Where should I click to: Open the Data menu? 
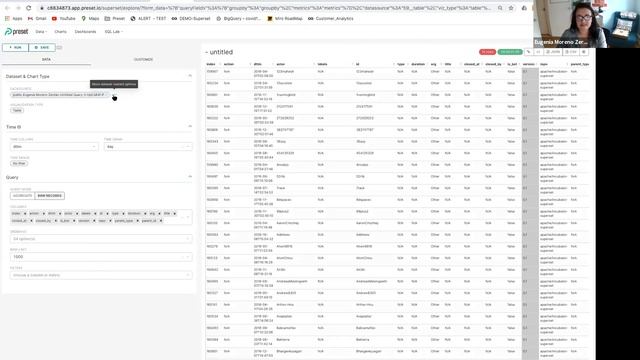pyautogui.click(x=41, y=31)
